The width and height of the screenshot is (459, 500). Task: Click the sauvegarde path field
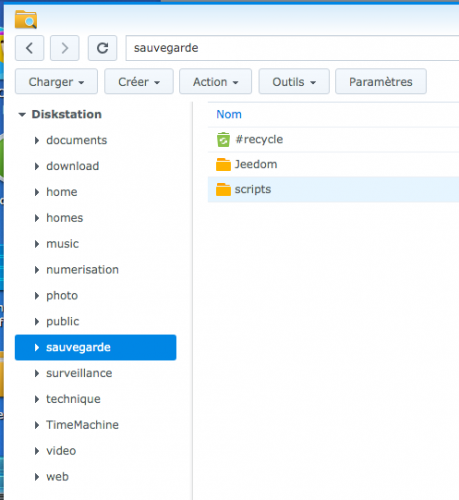pyautogui.click(x=292, y=48)
